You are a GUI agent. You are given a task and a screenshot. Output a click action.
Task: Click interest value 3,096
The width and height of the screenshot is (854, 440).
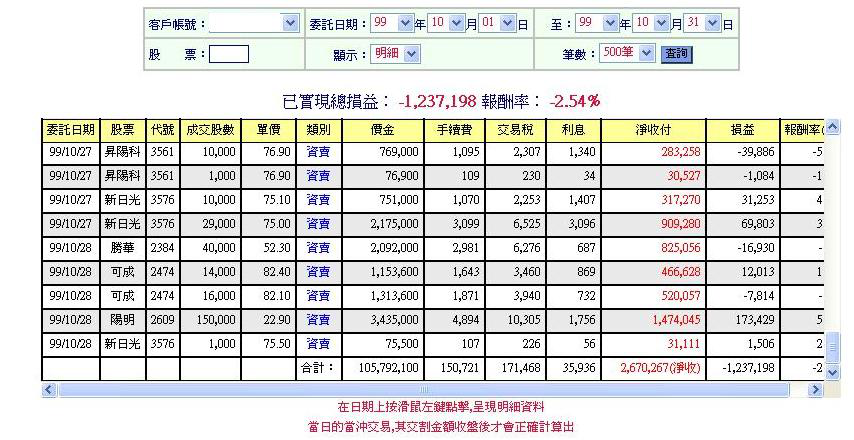(582, 224)
